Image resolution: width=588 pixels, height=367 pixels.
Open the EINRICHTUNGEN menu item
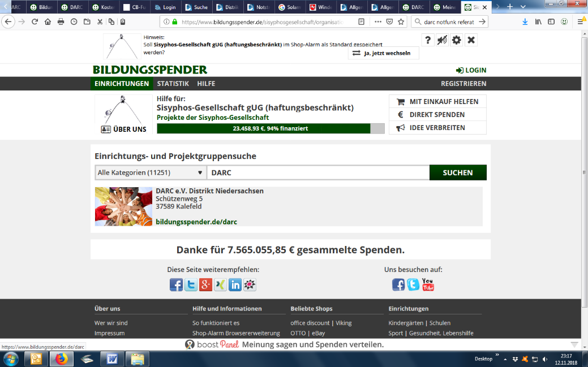(122, 84)
